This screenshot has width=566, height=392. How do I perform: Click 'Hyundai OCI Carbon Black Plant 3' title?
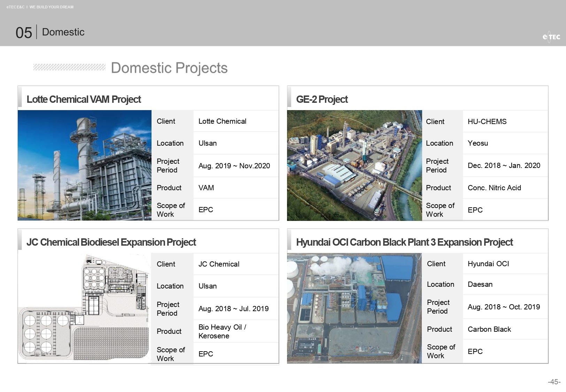coord(404,242)
